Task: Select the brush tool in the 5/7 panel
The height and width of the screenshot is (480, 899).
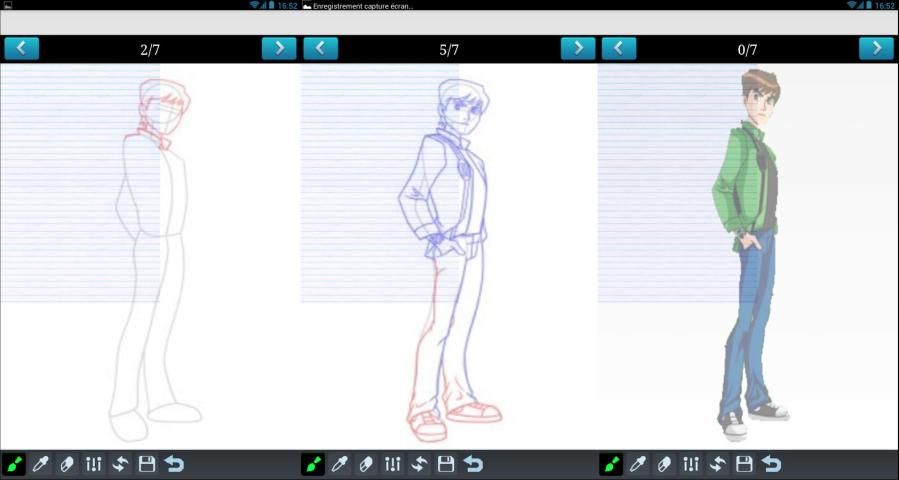Action: (x=312, y=464)
